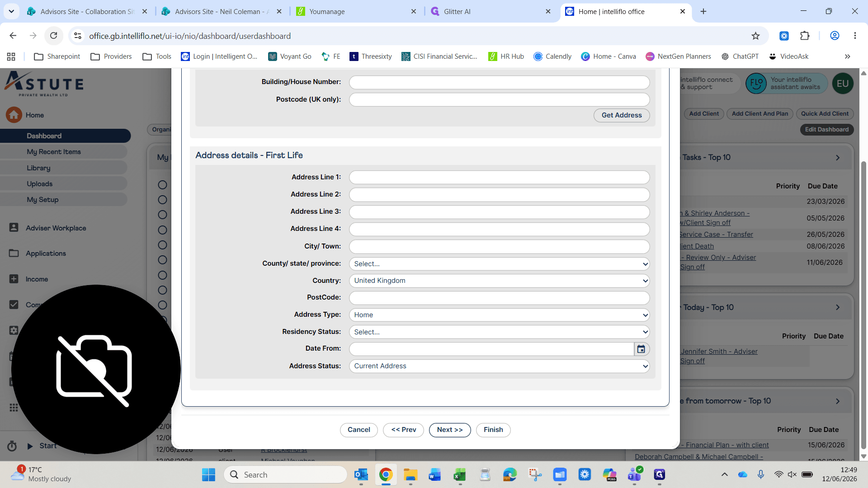This screenshot has height=488, width=868.
Task: Open My Recent Items menu item
Action: point(64,152)
